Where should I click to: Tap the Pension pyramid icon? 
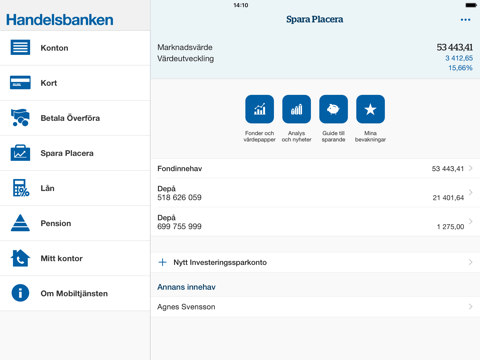20,223
